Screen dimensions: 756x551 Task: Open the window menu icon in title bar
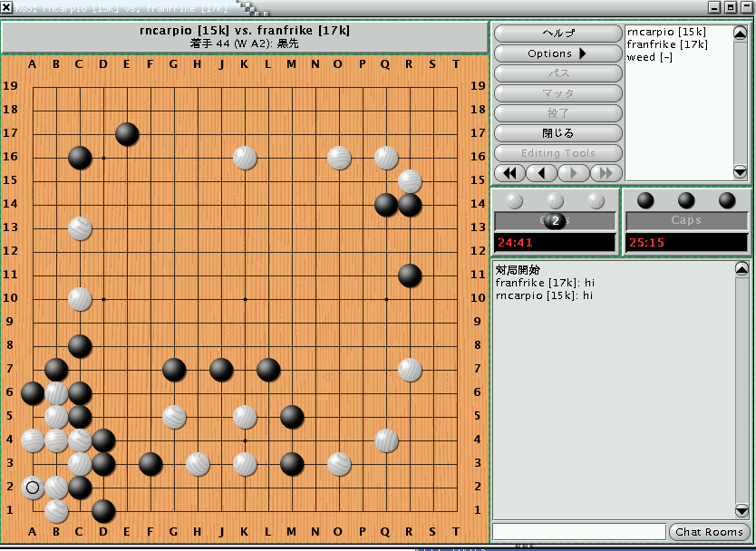(8, 7)
